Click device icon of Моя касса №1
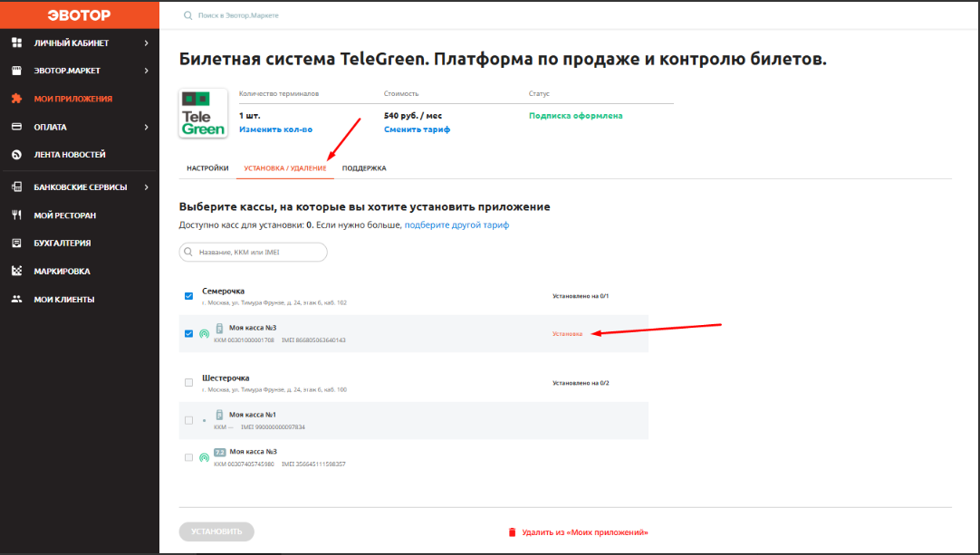Viewport: 980px width, 555px height. click(219, 415)
